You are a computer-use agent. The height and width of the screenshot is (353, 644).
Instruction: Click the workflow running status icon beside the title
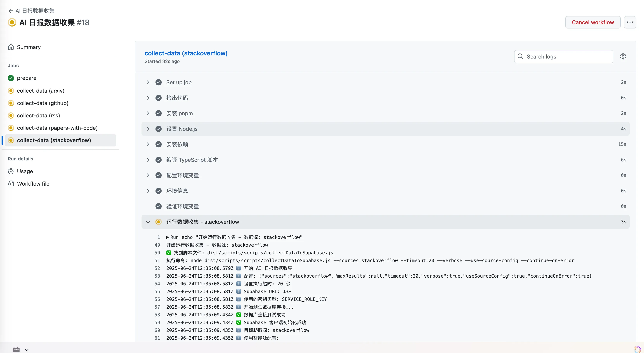[x=12, y=22]
